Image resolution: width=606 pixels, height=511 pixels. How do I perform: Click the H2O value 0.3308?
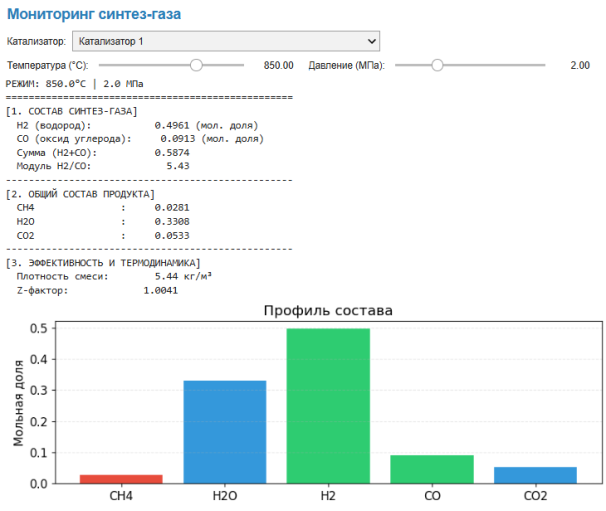click(172, 221)
